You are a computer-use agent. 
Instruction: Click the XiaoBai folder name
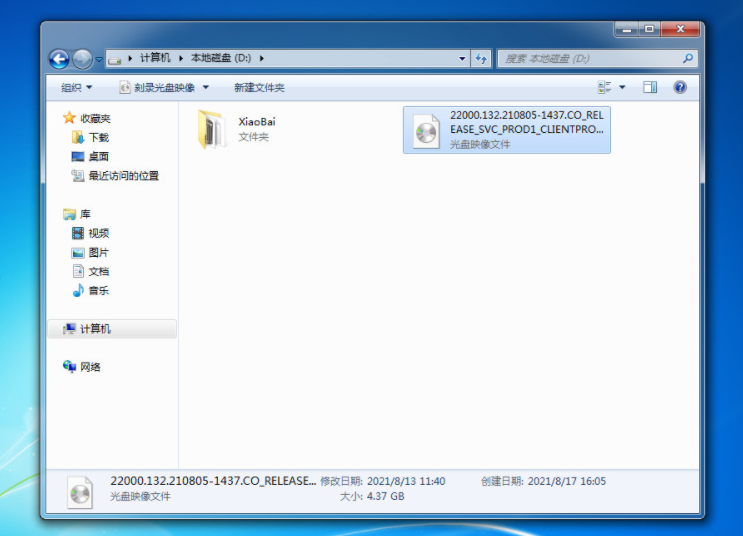(257, 122)
